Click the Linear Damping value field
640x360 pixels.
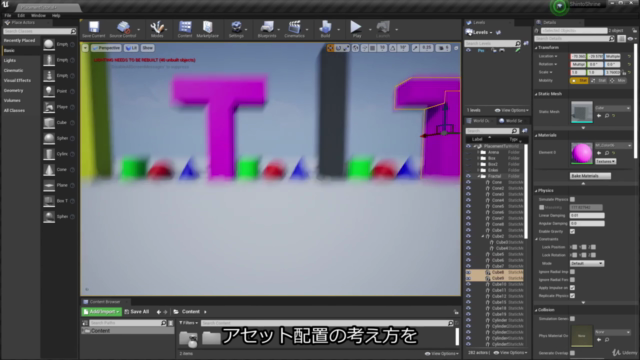coord(587,216)
